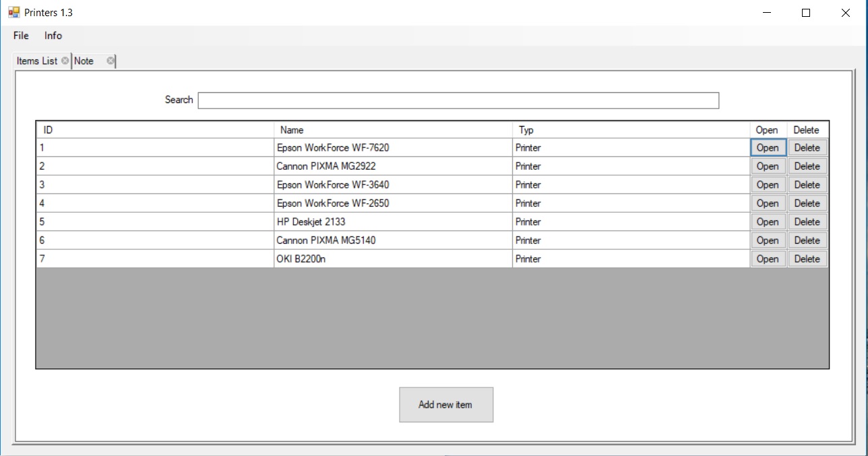Select the OKI B2200n name cell
The width and height of the screenshot is (868, 456).
(393, 259)
